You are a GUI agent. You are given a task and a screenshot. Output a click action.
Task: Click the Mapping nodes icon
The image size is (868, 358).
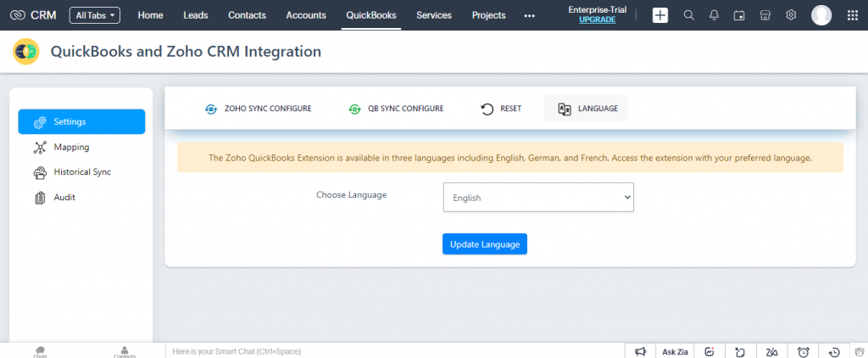tap(40, 148)
